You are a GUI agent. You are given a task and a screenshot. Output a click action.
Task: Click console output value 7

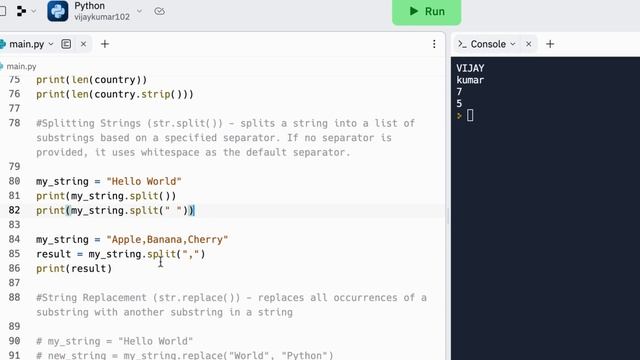click(459, 92)
